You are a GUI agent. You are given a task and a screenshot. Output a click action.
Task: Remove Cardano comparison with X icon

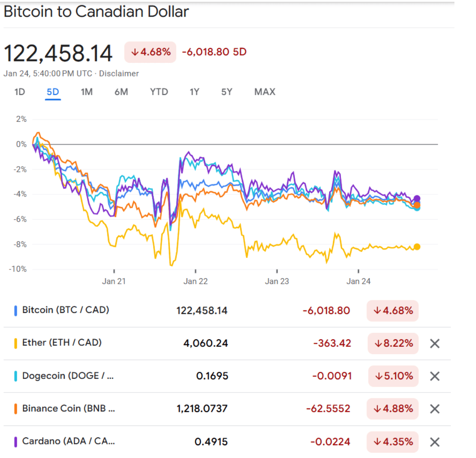pos(435,442)
